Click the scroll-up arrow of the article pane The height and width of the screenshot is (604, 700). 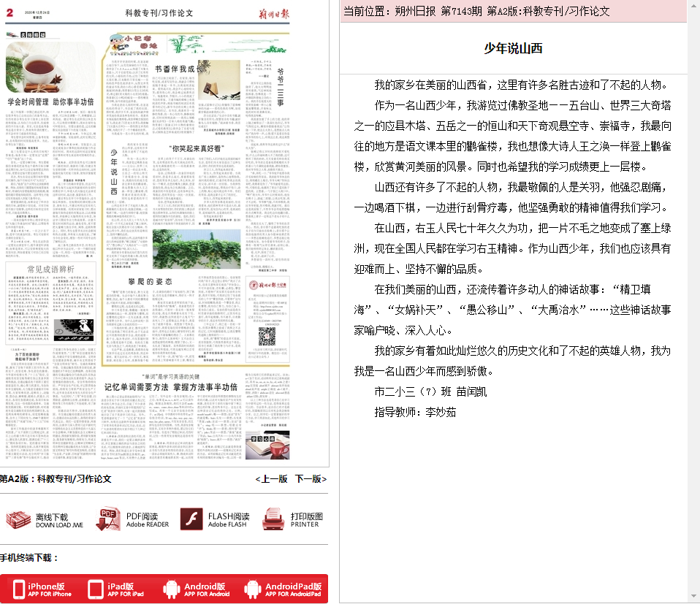(x=693, y=6)
